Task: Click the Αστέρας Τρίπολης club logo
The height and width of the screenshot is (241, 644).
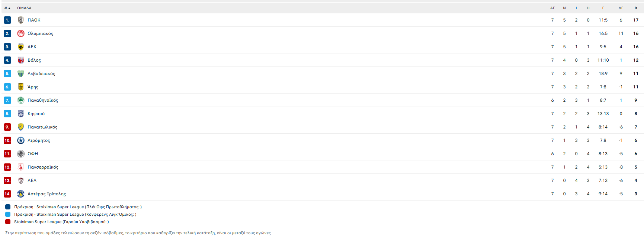Action: coord(21,194)
